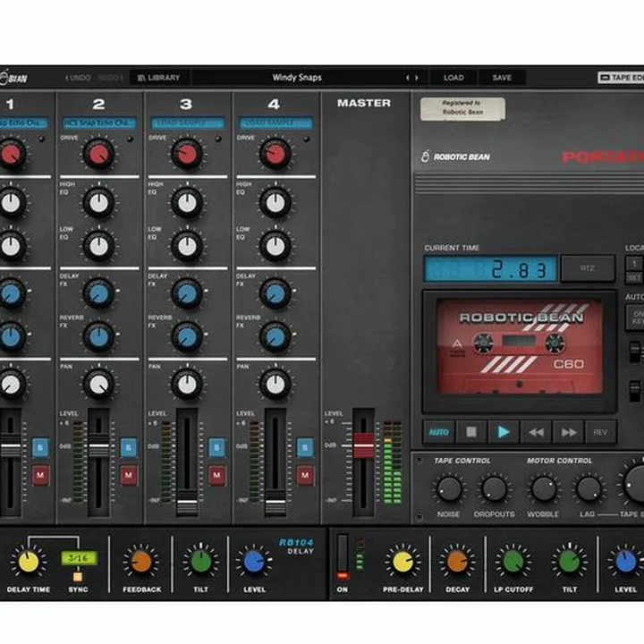644x644 pixels.
Task: Click the motor Wobble knob
Action: point(544,489)
